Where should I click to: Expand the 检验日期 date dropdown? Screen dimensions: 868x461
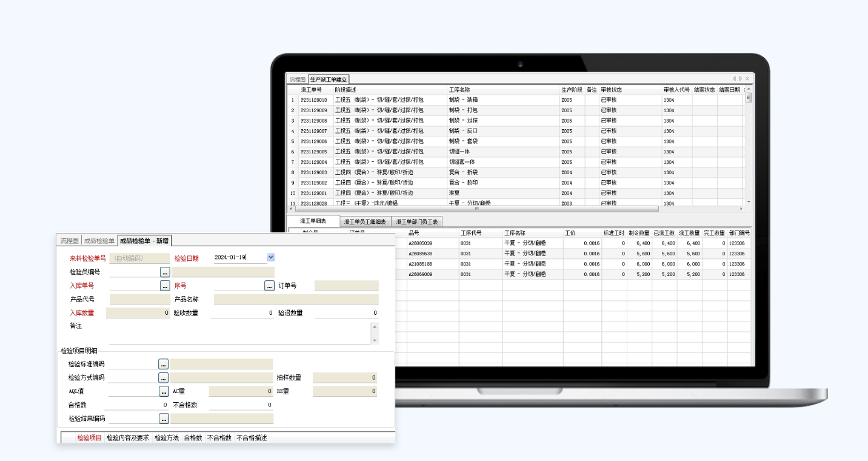point(270,257)
